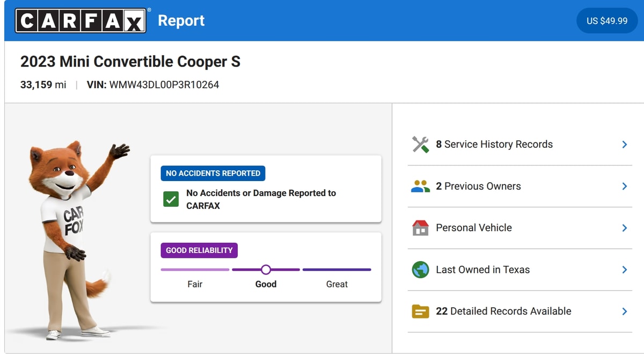The height and width of the screenshot is (354, 644).
Task: Click the Great reliability segment
Action: [336, 270]
